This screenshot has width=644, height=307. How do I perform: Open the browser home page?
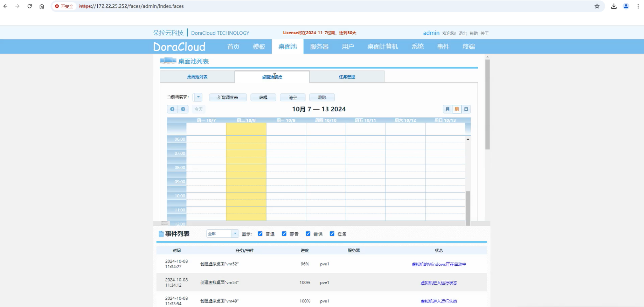point(42,6)
